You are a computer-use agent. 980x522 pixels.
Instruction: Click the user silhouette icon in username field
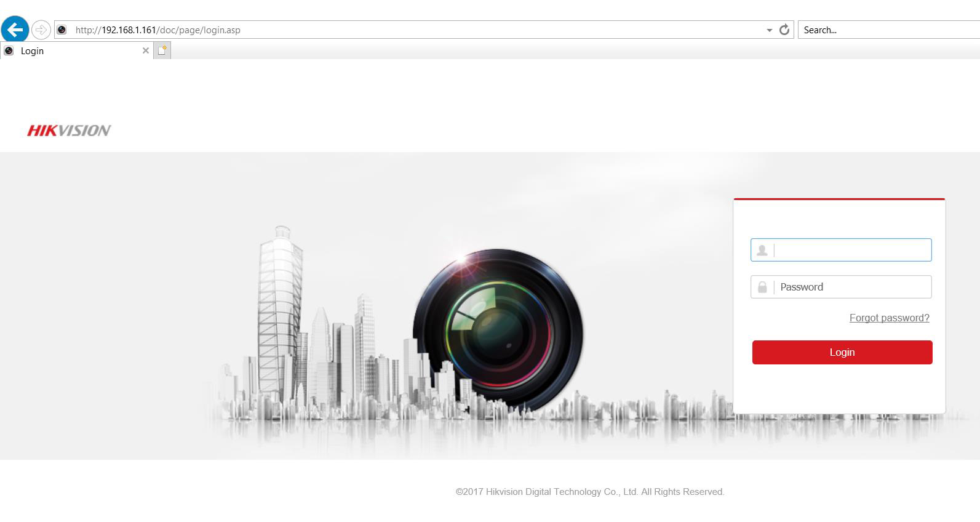[x=762, y=250]
